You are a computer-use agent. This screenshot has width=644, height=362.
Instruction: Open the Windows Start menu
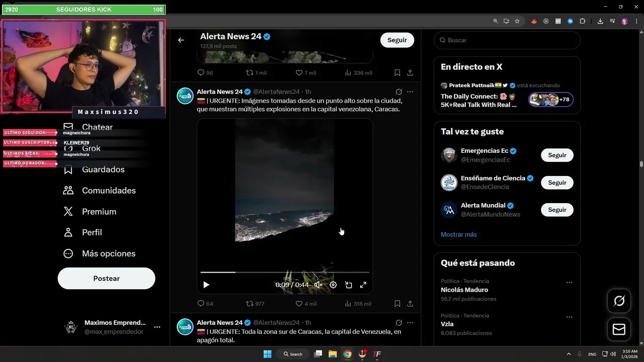pyautogui.click(x=267, y=354)
